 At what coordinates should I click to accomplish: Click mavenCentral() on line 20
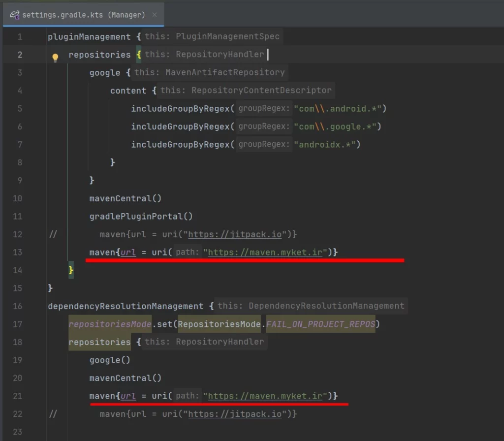126,378
